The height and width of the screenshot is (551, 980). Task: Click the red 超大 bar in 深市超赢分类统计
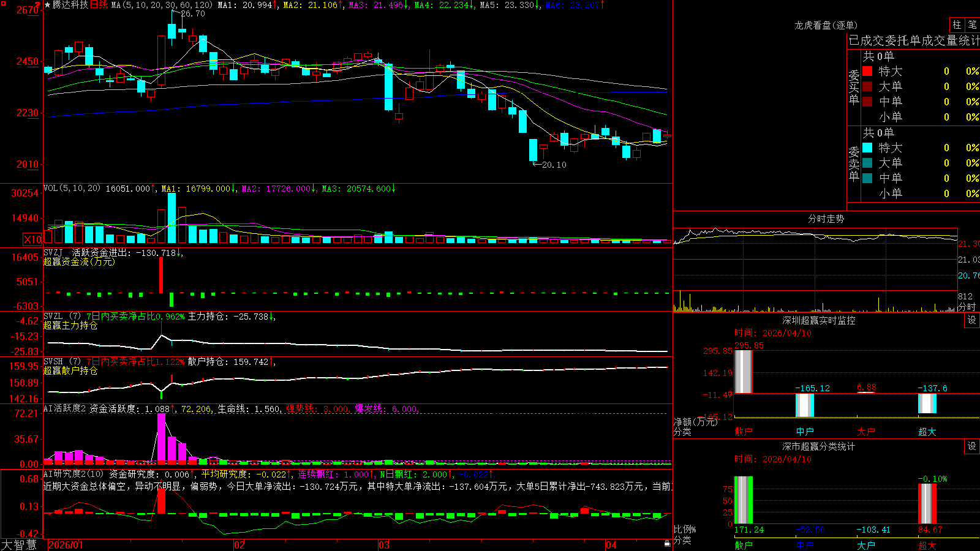[x=927, y=504]
